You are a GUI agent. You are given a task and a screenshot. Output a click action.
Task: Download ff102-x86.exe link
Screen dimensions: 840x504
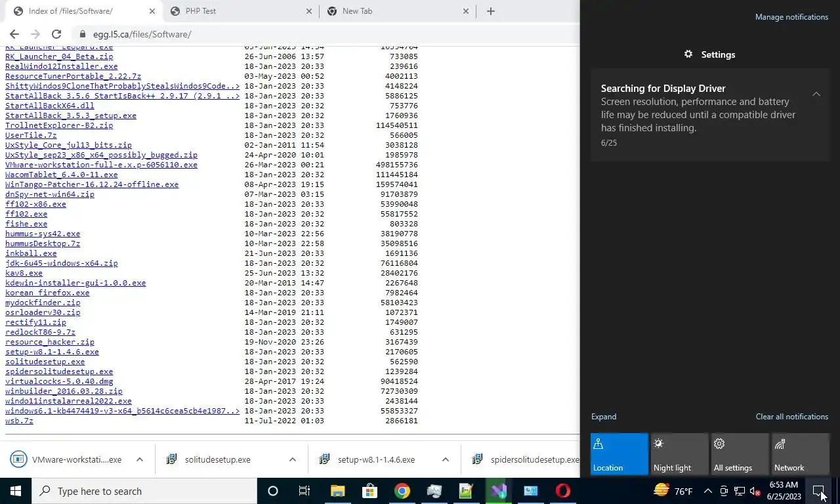pyautogui.click(x=35, y=204)
